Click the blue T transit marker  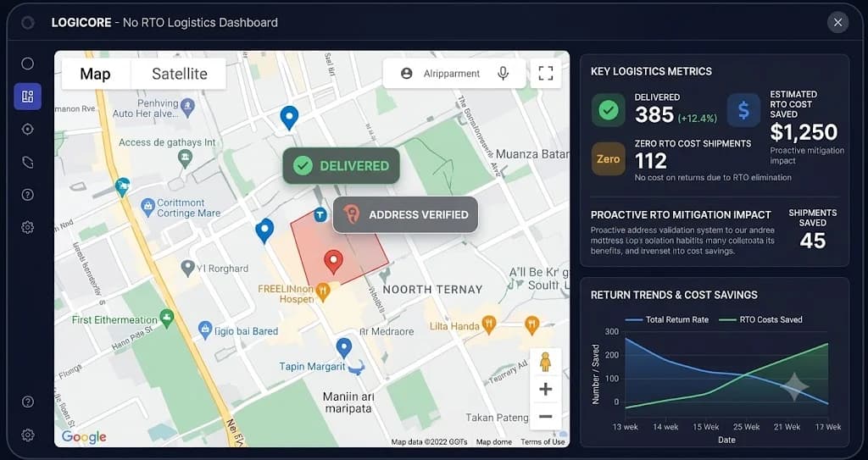point(320,214)
